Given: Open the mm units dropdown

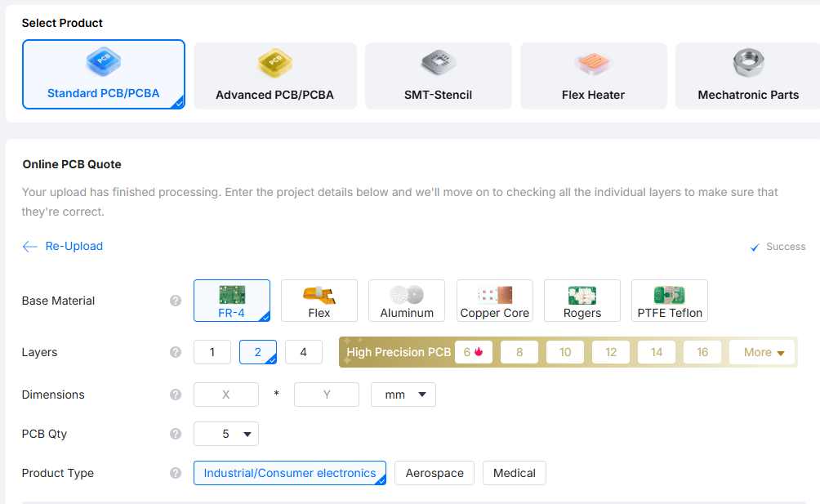Looking at the screenshot, I should [x=403, y=395].
